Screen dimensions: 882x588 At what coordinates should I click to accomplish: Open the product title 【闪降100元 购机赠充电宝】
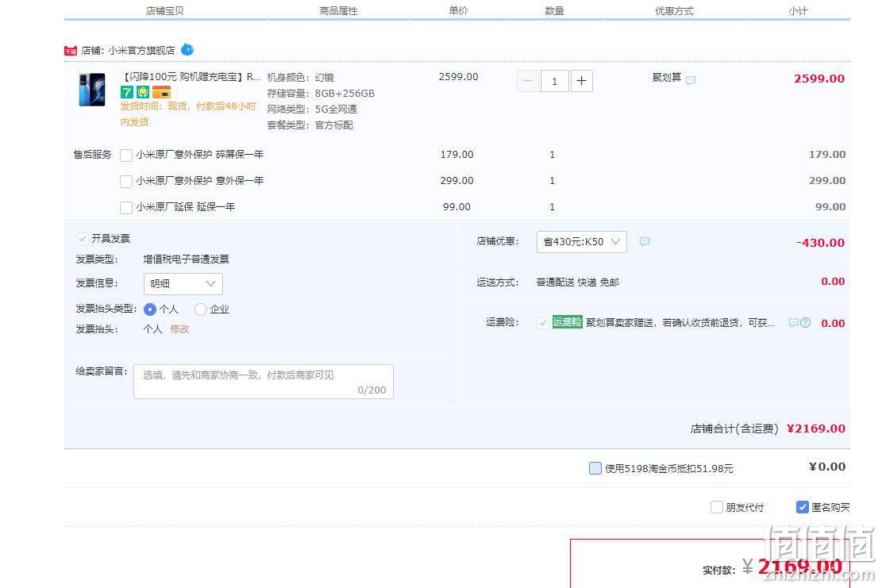tap(191, 77)
